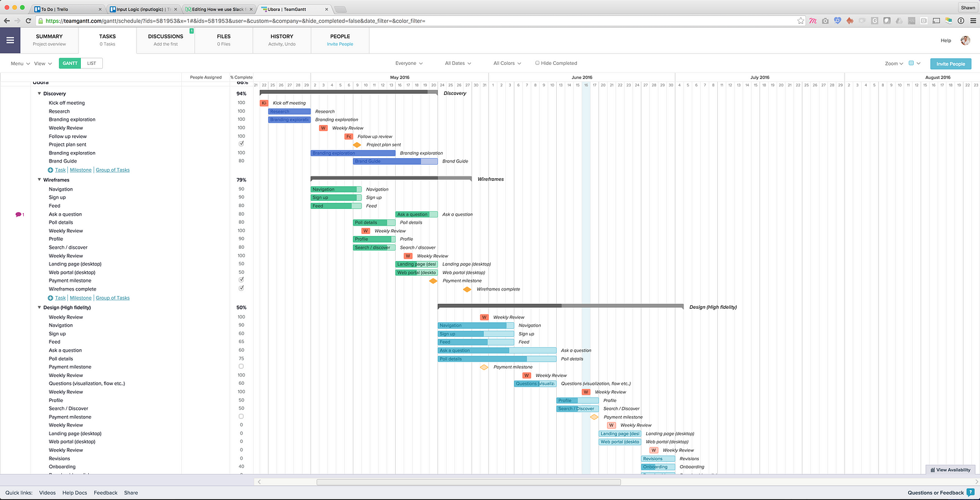Screen dimensions: 980x500
Task: Go back with browser back arrow
Action: pyautogui.click(x=7, y=21)
